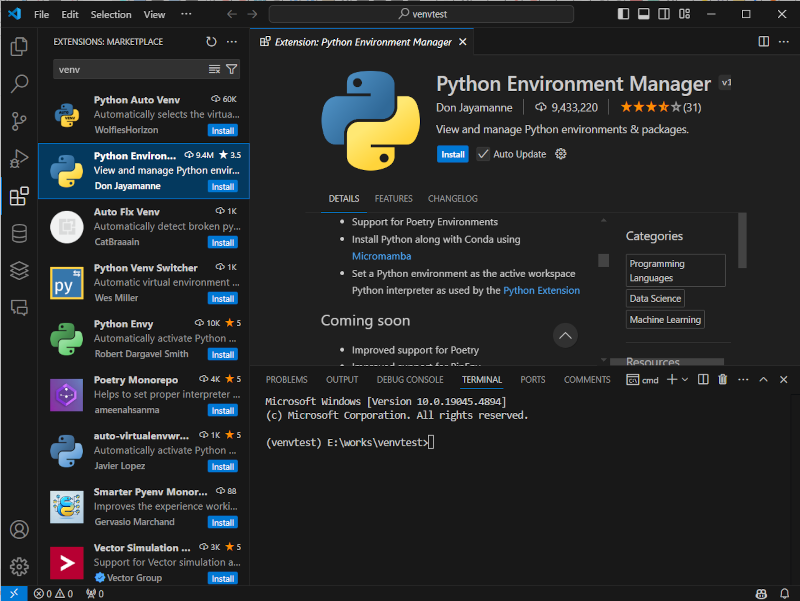This screenshot has width=800, height=601.
Task: Toggle bottom panel visibility
Action: tap(643, 14)
